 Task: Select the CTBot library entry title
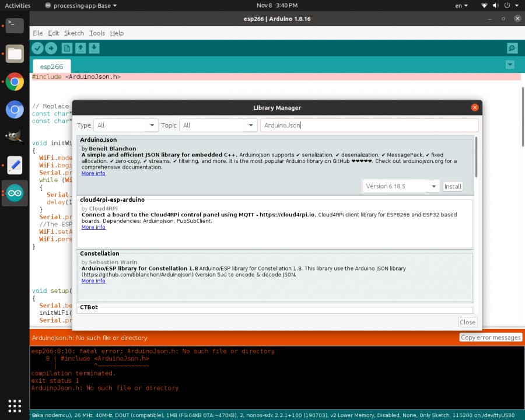coord(89,307)
